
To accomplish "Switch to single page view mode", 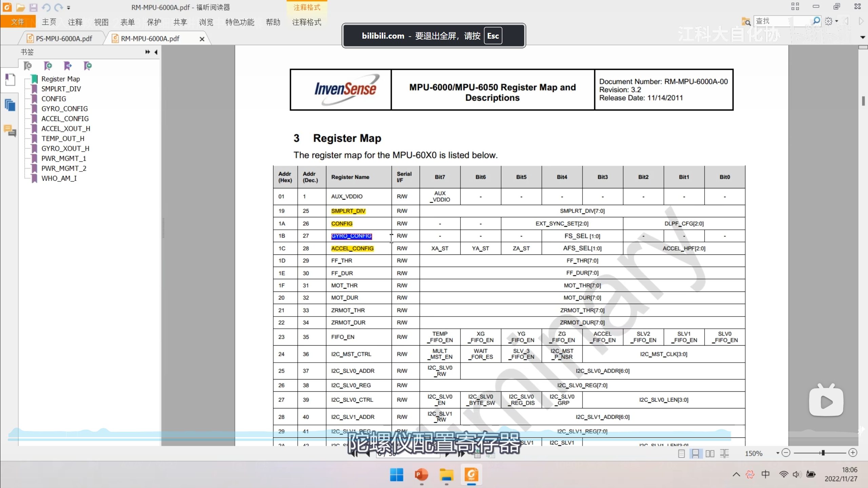I will [681, 453].
